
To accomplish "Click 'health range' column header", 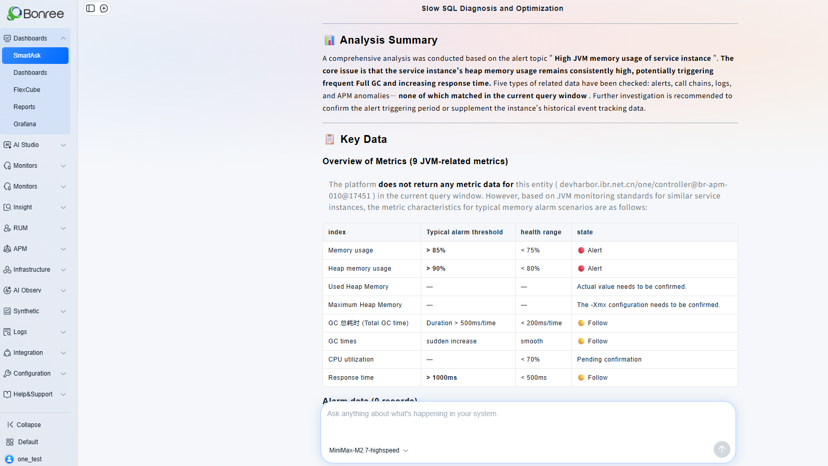I will coord(541,232).
